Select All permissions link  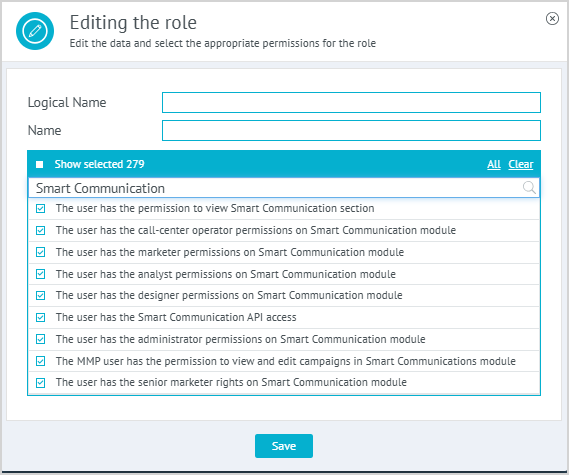[494, 164]
